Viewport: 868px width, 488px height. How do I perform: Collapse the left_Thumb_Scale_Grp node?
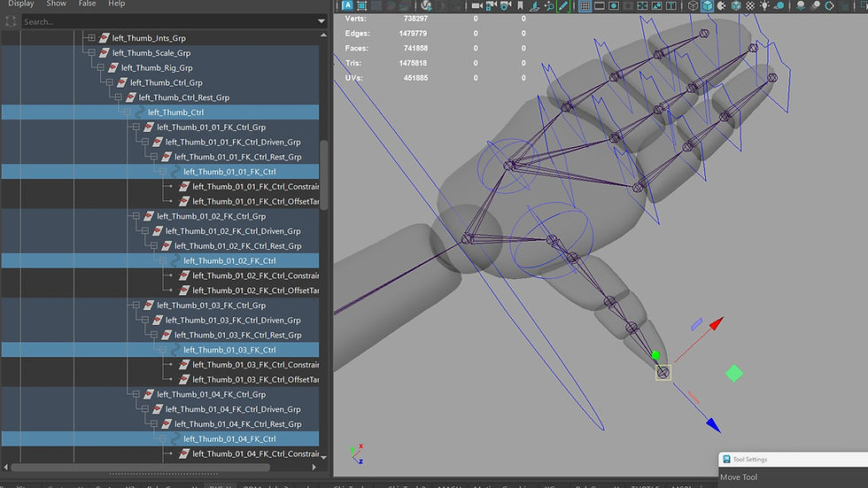click(x=91, y=53)
